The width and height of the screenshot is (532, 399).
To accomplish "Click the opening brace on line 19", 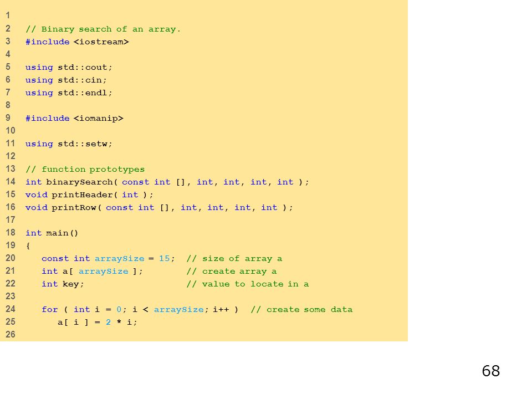I will pos(28,245).
